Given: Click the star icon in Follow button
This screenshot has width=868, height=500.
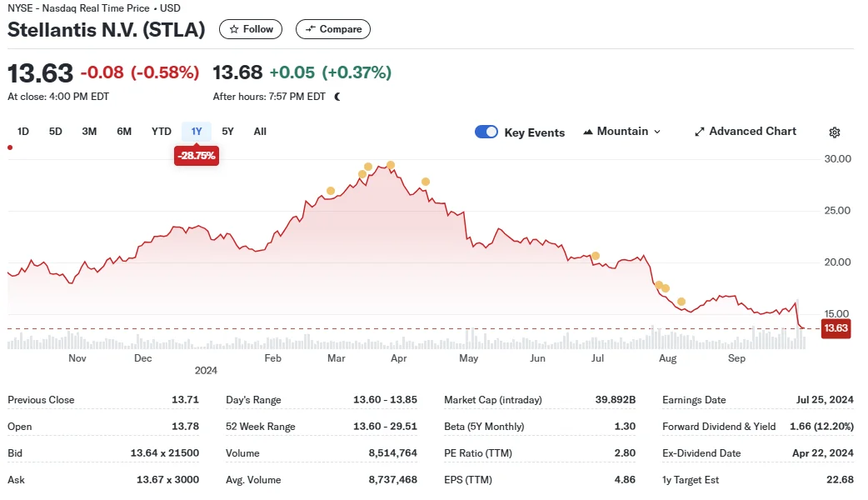Looking at the screenshot, I should [234, 29].
